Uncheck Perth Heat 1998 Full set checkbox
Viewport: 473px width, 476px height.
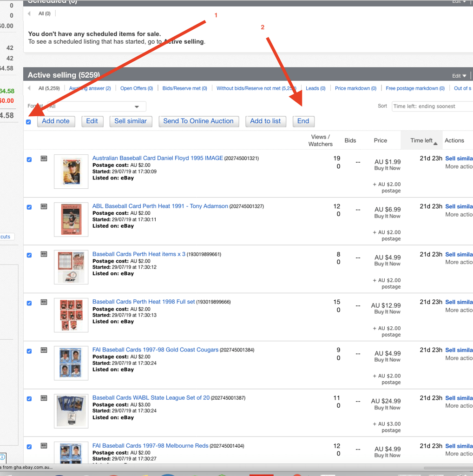[x=29, y=303]
